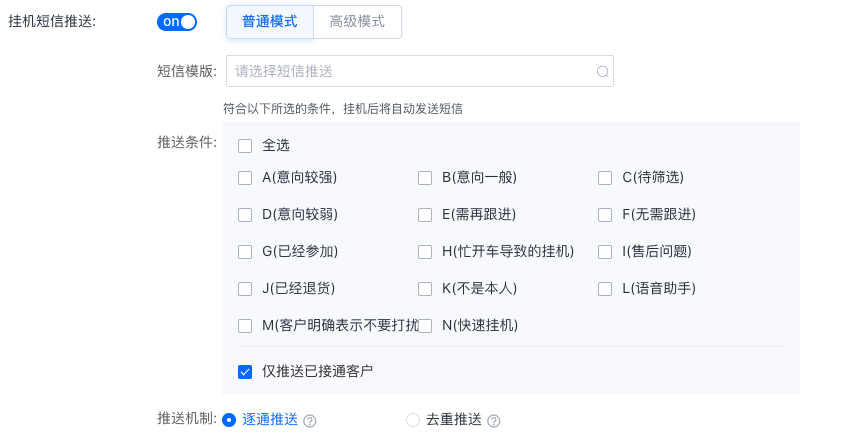Tick the B(意向一般) option
847x440 pixels.
tap(425, 178)
